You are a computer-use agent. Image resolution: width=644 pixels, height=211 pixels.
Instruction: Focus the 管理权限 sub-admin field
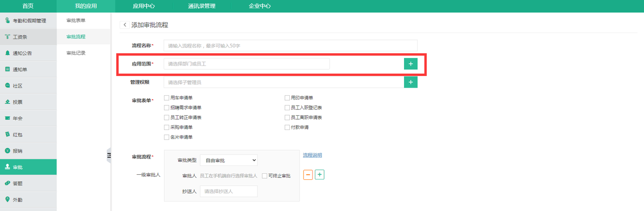pos(283,82)
